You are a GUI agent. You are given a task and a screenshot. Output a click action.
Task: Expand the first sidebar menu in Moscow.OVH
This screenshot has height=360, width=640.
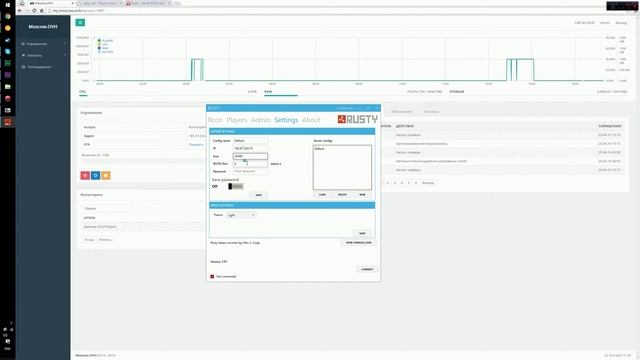point(43,44)
